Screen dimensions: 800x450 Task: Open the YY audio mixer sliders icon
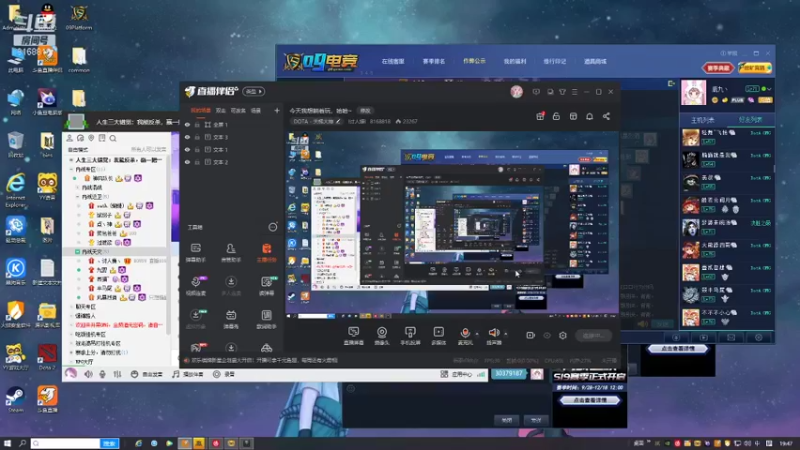tap(117, 374)
